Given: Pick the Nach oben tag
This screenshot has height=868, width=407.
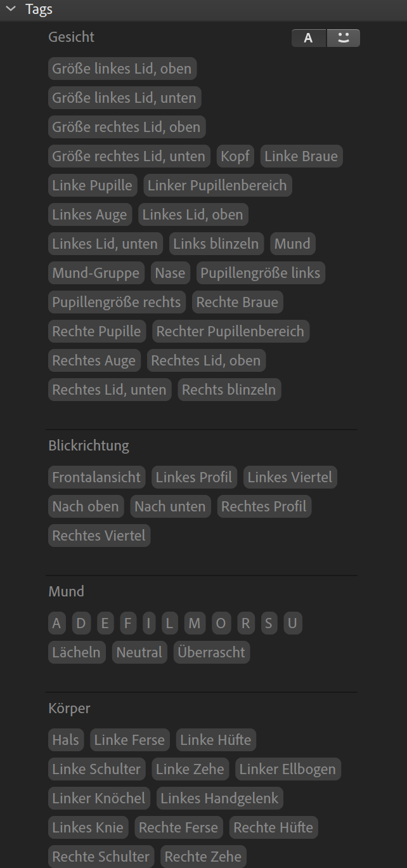Looking at the screenshot, I should (86, 506).
